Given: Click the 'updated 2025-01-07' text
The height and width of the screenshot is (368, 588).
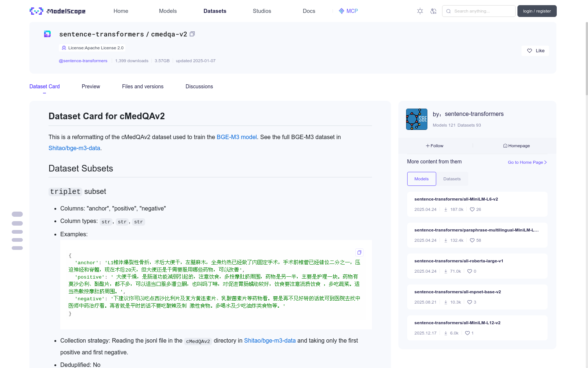Looking at the screenshot, I should pos(196,61).
